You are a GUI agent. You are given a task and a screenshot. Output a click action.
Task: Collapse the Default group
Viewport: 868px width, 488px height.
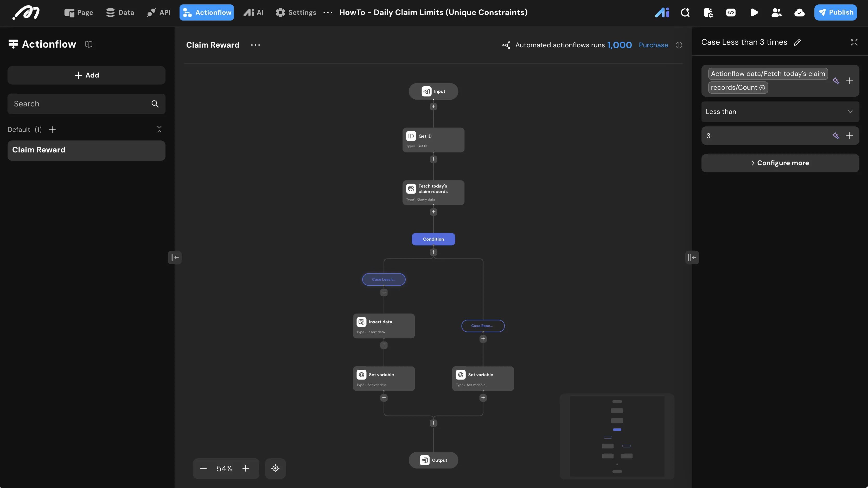point(159,129)
